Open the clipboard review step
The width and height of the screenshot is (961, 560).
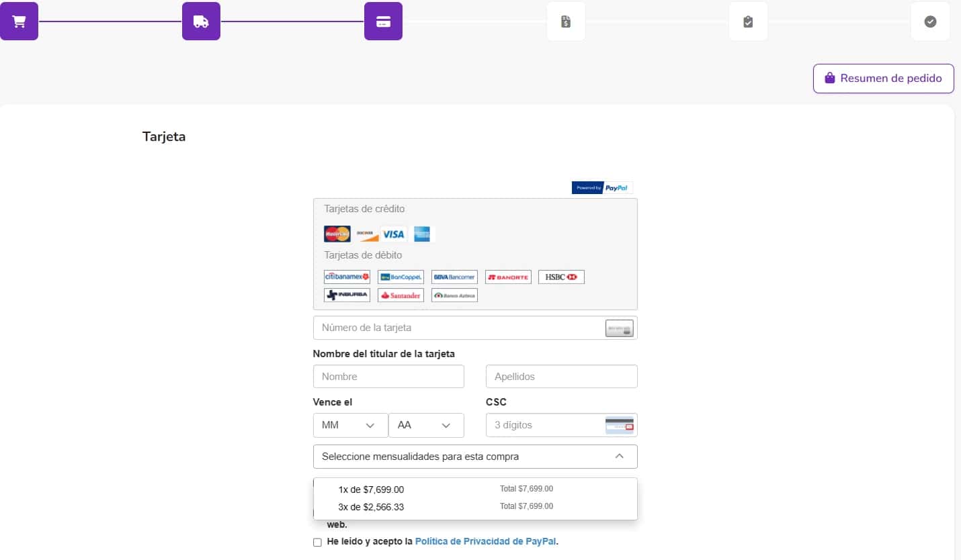tap(748, 21)
